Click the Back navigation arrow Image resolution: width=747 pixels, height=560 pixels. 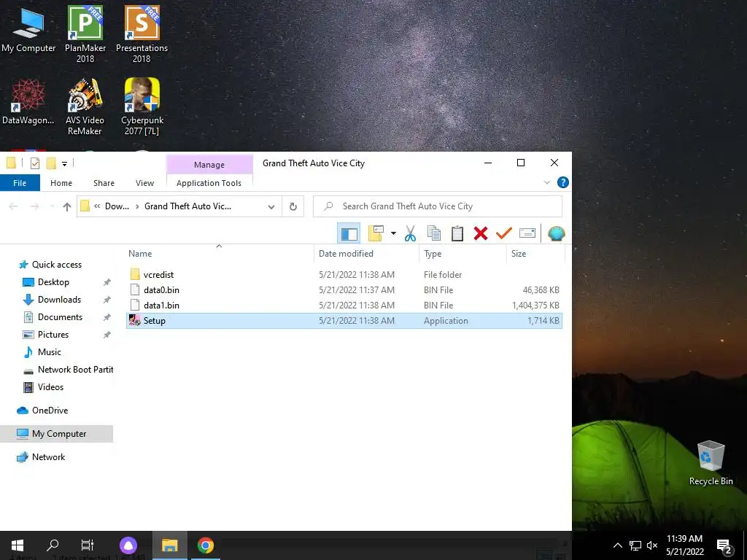click(x=13, y=206)
